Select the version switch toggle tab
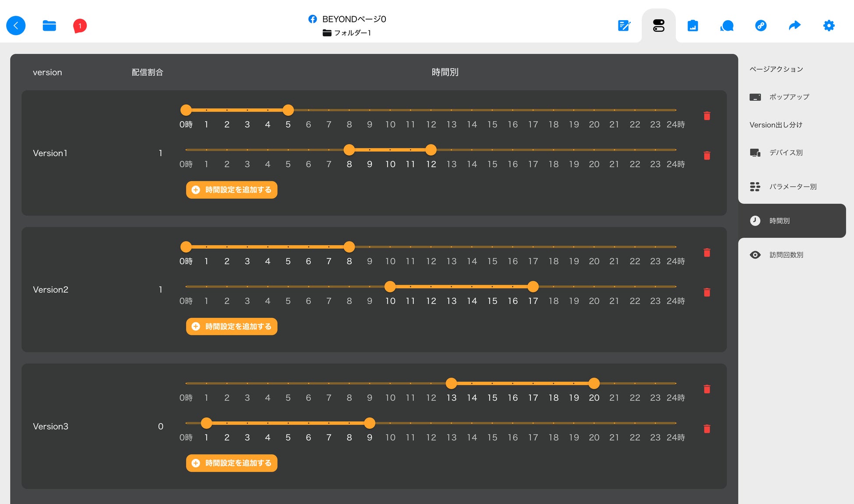854x504 pixels. [x=658, y=25]
